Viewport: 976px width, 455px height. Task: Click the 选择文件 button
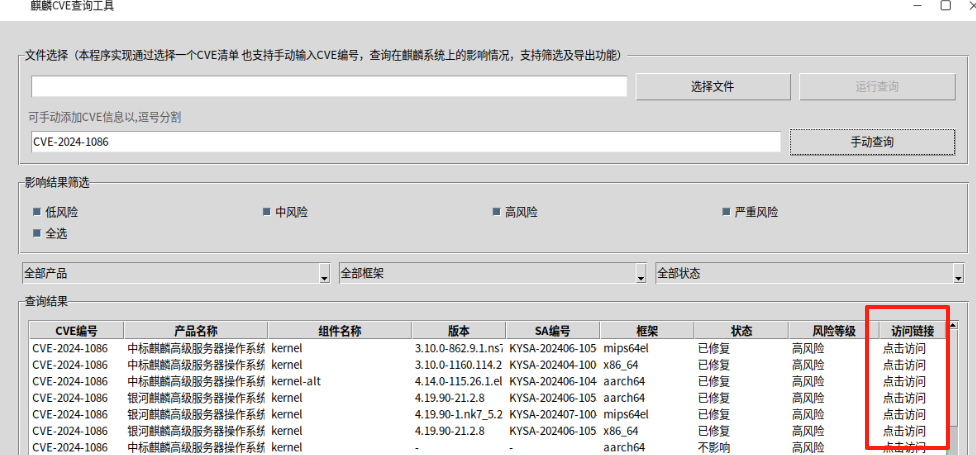coord(713,87)
